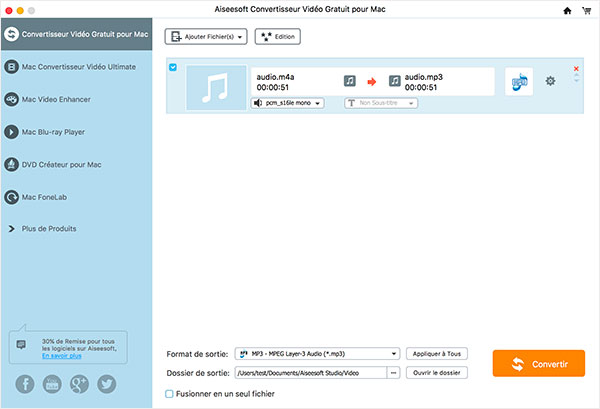Open settings gear for audio.m4a
Viewport: 600px width, 409px height.
pyautogui.click(x=550, y=81)
